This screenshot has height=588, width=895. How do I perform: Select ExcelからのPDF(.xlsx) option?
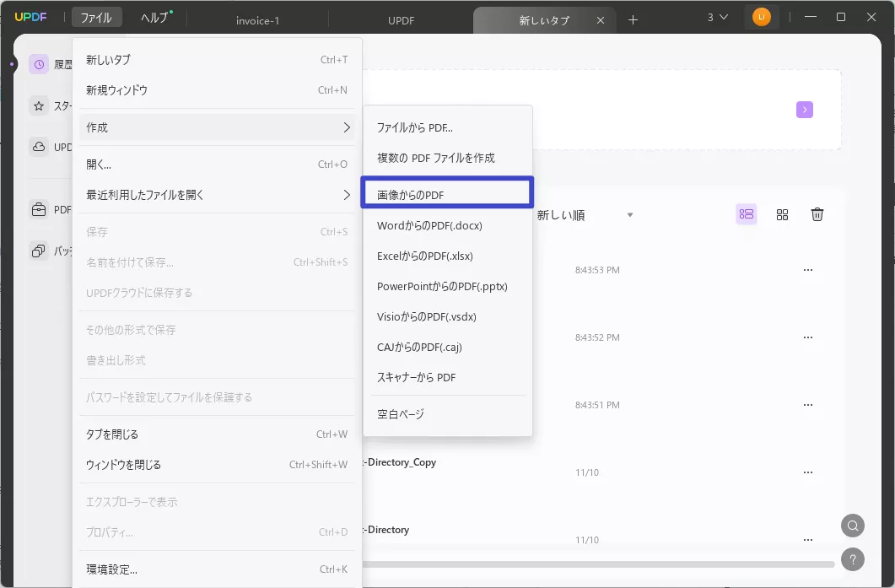coord(447,256)
